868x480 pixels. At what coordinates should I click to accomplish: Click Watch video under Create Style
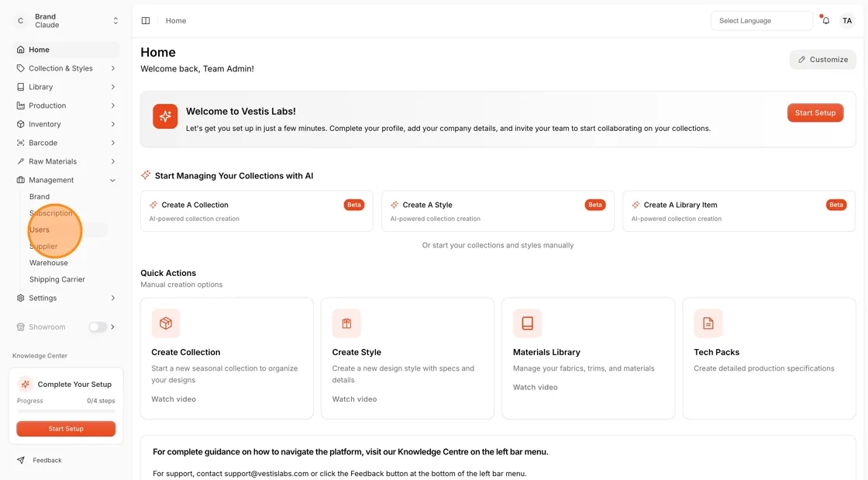(x=354, y=399)
